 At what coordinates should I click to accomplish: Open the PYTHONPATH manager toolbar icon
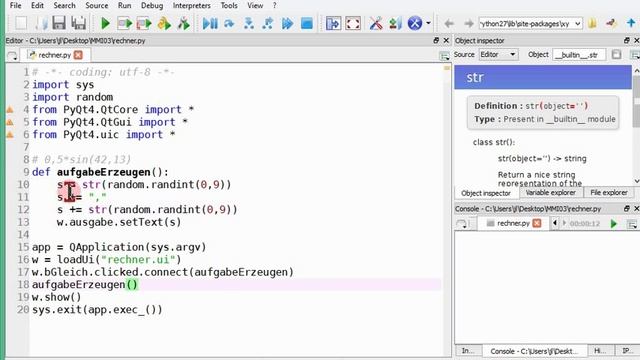(x=395, y=23)
